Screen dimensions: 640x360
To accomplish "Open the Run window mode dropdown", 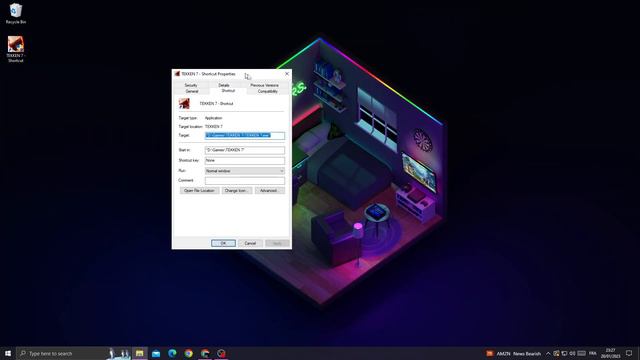I will (244, 171).
